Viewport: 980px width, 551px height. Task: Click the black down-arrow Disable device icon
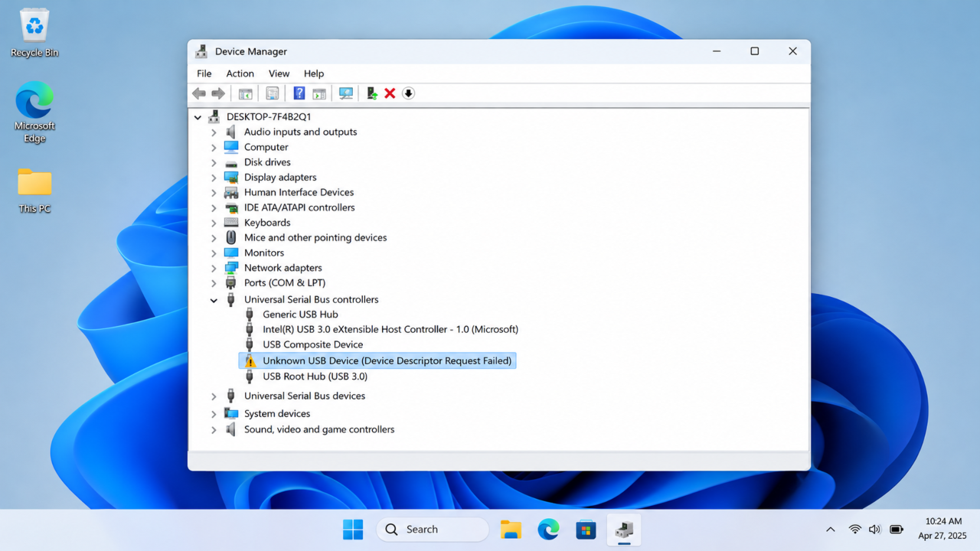pos(408,93)
